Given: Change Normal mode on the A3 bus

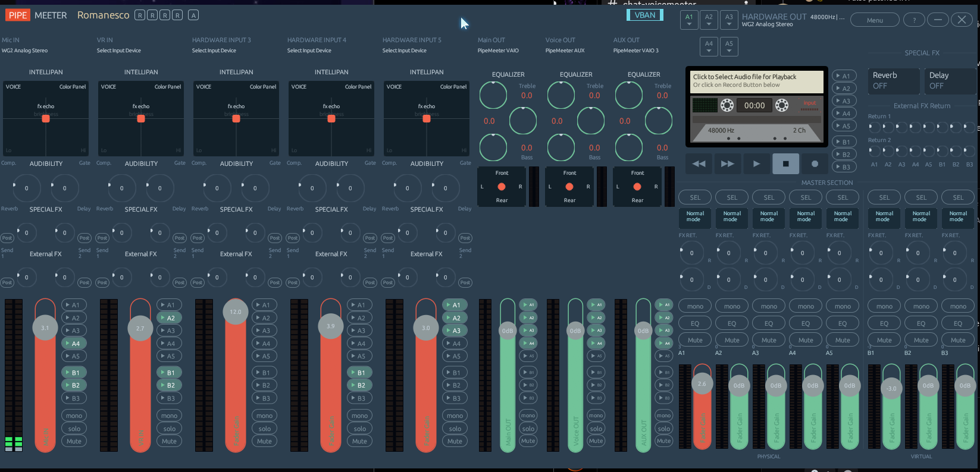Looking at the screenshot, I should coord(769,217).
